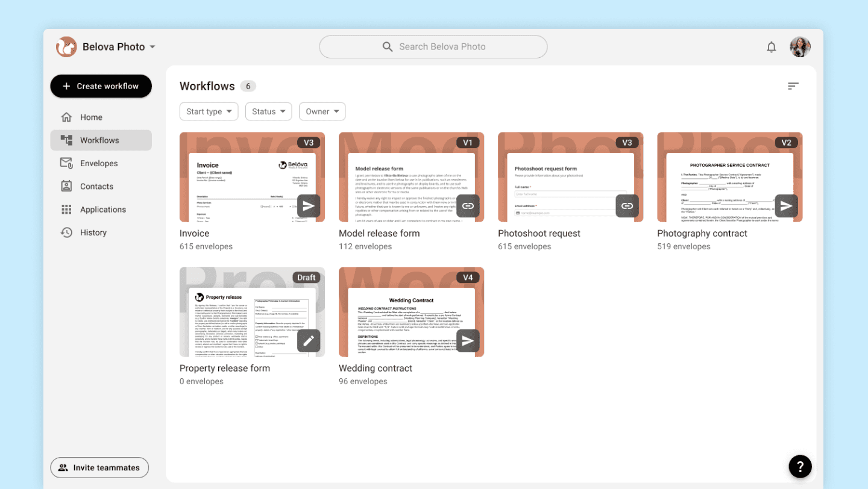Click the Wedding contract title
Image resolution: width=868 pixels, height=489 pixels.
[376, 369]
